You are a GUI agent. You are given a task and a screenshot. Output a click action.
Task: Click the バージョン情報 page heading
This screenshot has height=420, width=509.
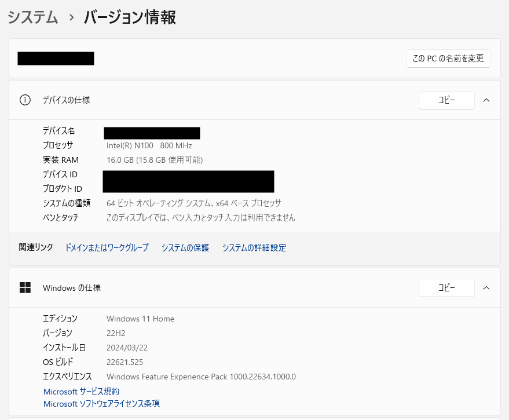pos(130,17)
